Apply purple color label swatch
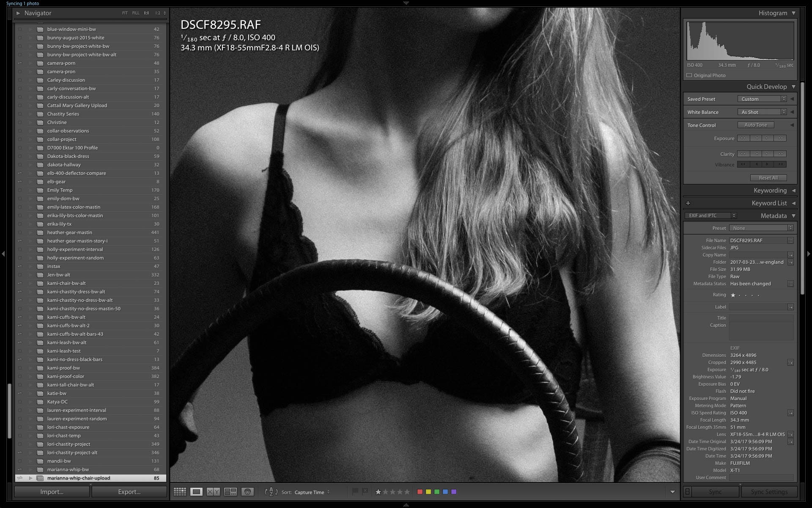The height and width of the screenshot is (508, 812). [x=454, y=492]
